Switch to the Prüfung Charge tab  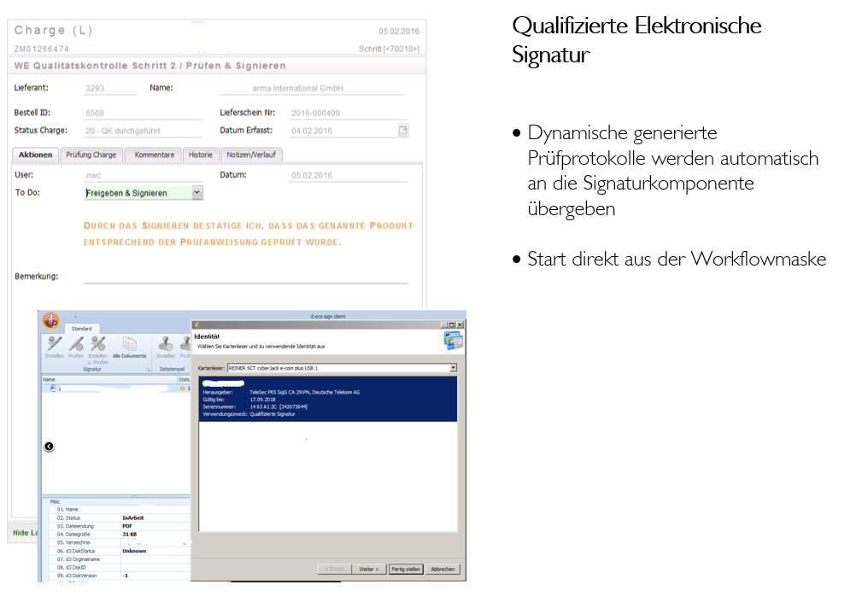[x=91, y=155]
